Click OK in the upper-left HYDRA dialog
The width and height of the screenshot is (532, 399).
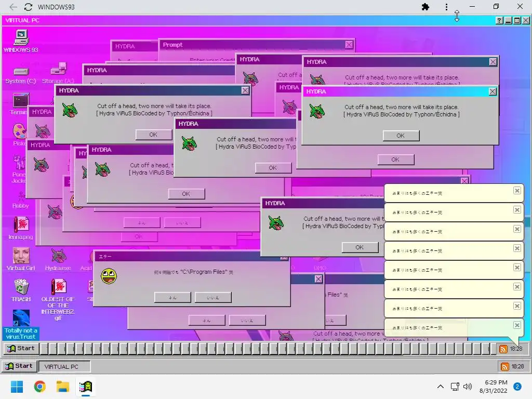pos(153,135)
